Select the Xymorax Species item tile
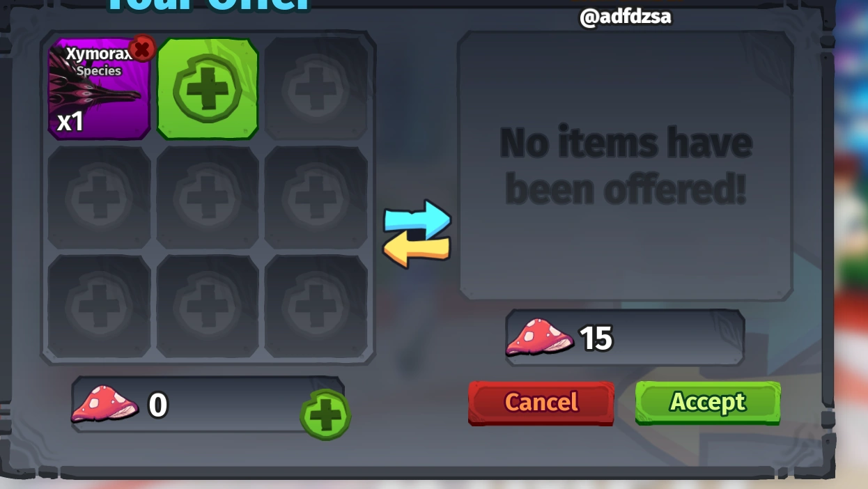Screen dimensions: 868x489 tap(99, 88)
